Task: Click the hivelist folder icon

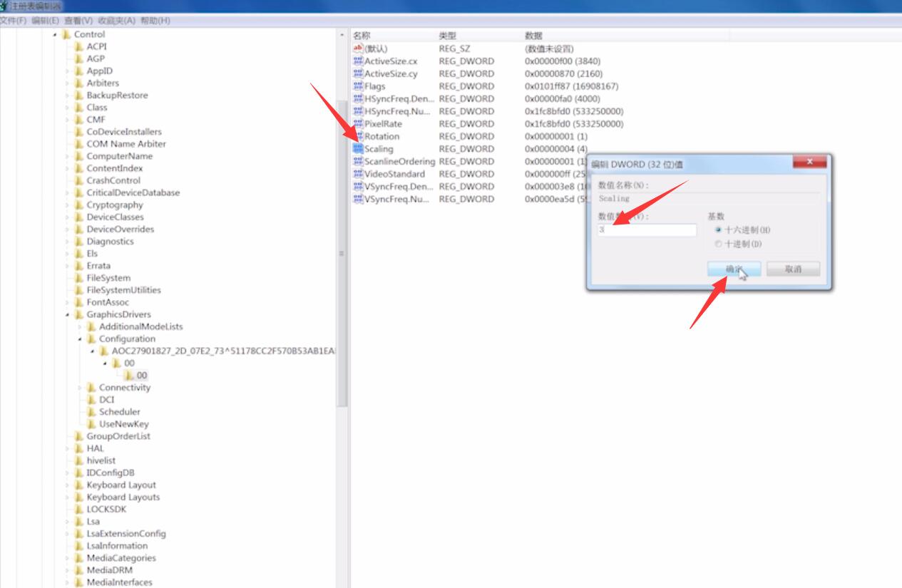Action: (x=79, y=460)
